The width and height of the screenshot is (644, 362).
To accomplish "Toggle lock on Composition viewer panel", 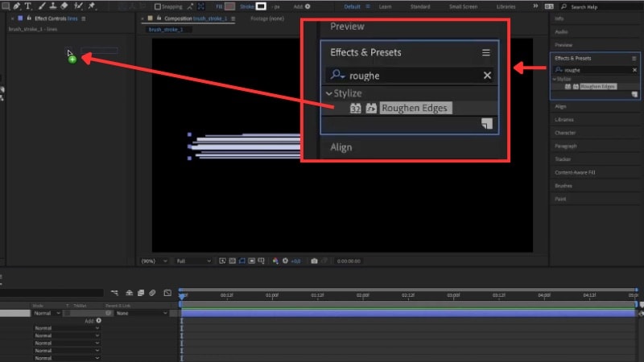I will [159, 19].
